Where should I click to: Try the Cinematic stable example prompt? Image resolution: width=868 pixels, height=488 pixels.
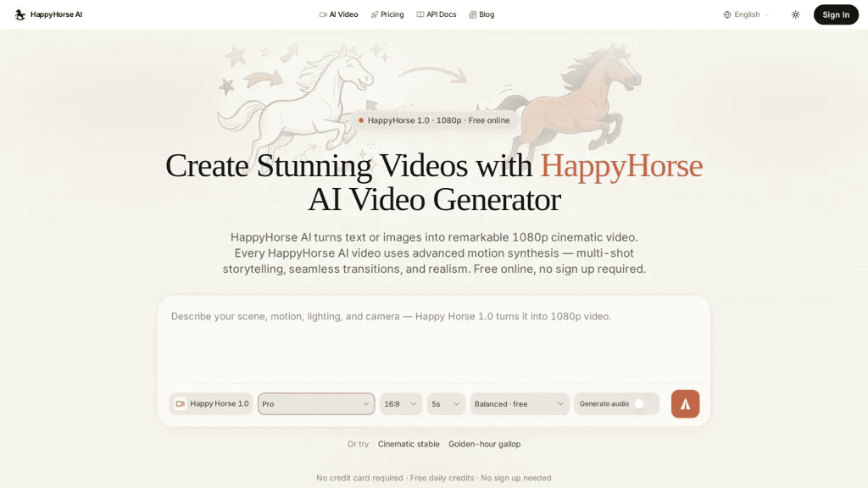409,444
